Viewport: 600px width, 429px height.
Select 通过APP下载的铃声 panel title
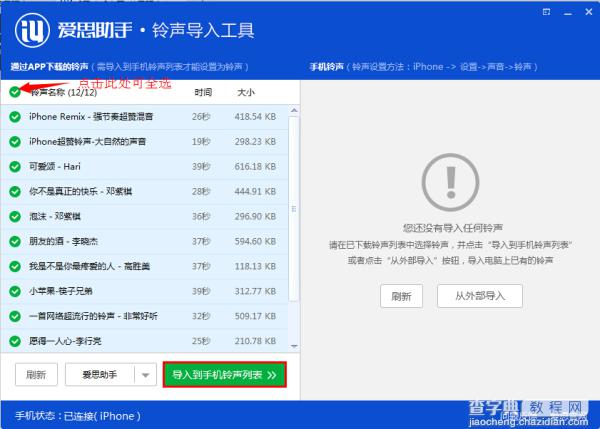coord(49,67)
